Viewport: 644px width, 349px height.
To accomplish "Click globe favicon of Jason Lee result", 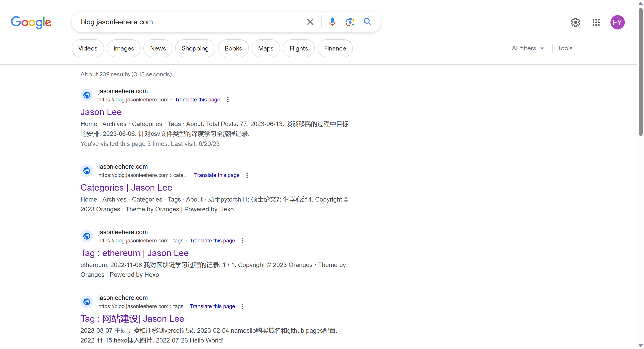I will [87, 95].
